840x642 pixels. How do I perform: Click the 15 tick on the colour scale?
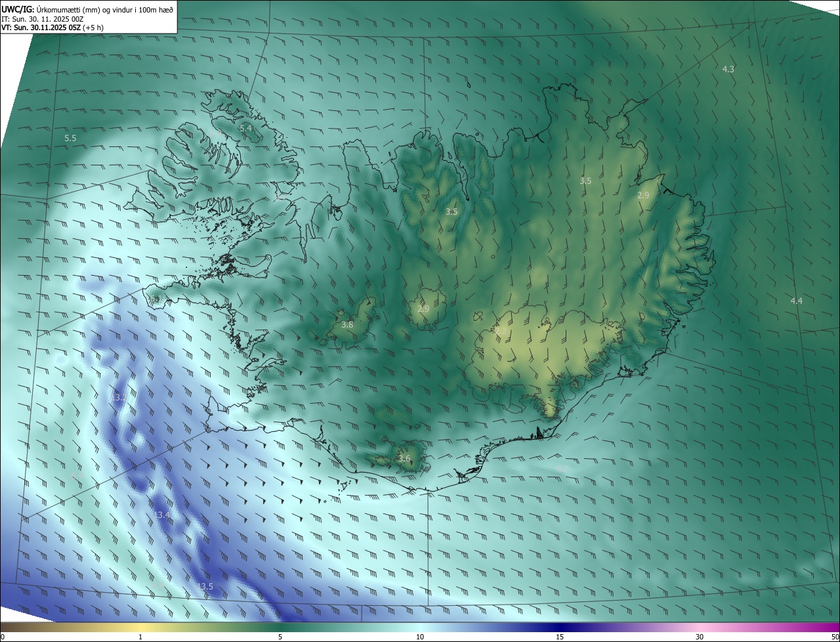tap(560, 637)
